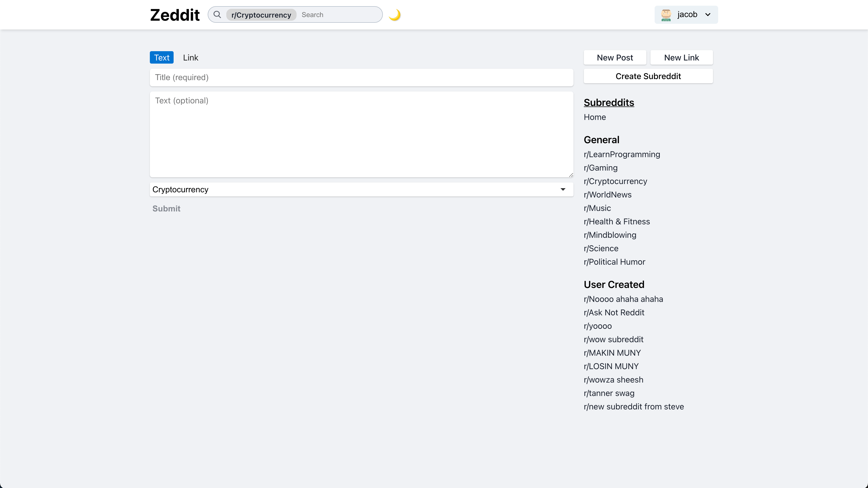Click the Zeddit logo
868x488 pixels.
tap(175, 15)
